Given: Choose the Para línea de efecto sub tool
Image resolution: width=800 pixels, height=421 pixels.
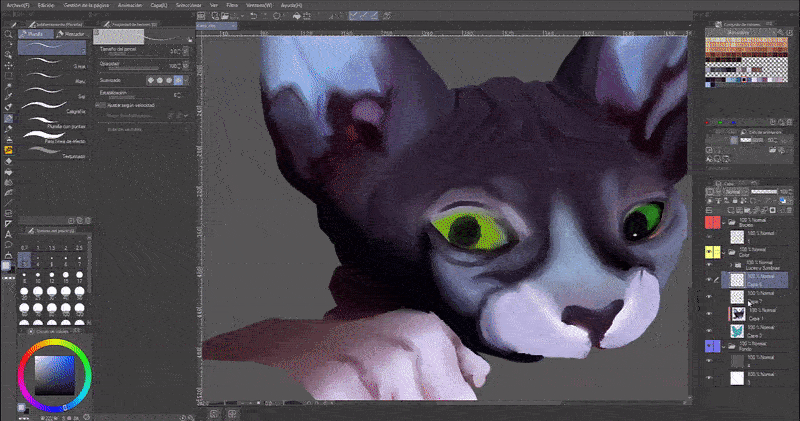Looking at the screenshot, I should coord(52,137).
